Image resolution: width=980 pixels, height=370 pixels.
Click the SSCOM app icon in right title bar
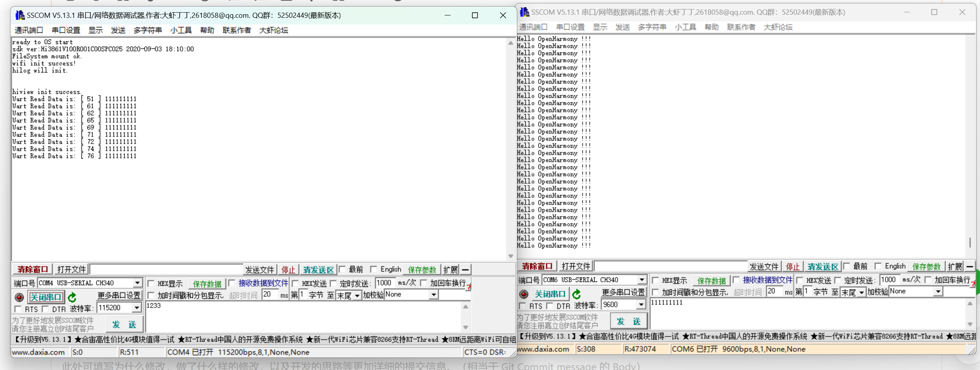point(524,12)
